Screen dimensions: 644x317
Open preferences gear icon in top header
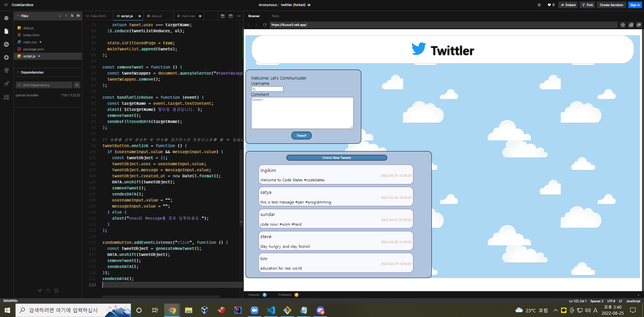point(539,5)
